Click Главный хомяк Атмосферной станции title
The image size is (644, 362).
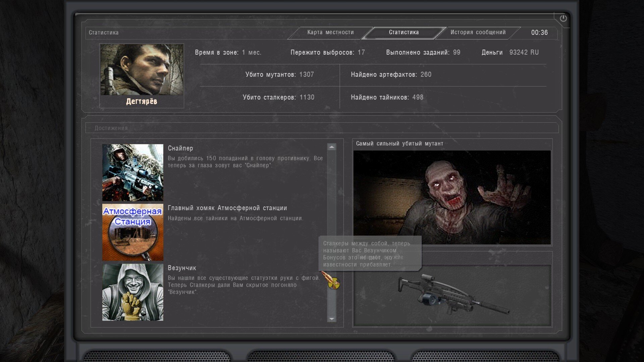[227, 208]
